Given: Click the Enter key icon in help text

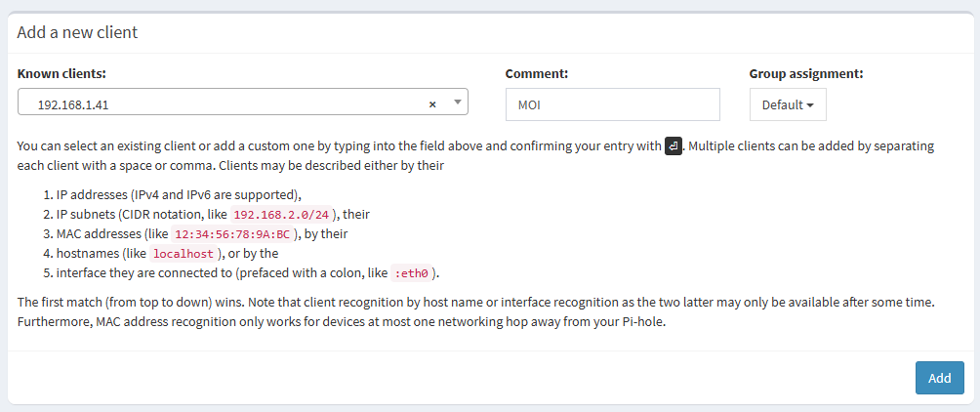Looking at the screenshot, I should tap(673, 146).
